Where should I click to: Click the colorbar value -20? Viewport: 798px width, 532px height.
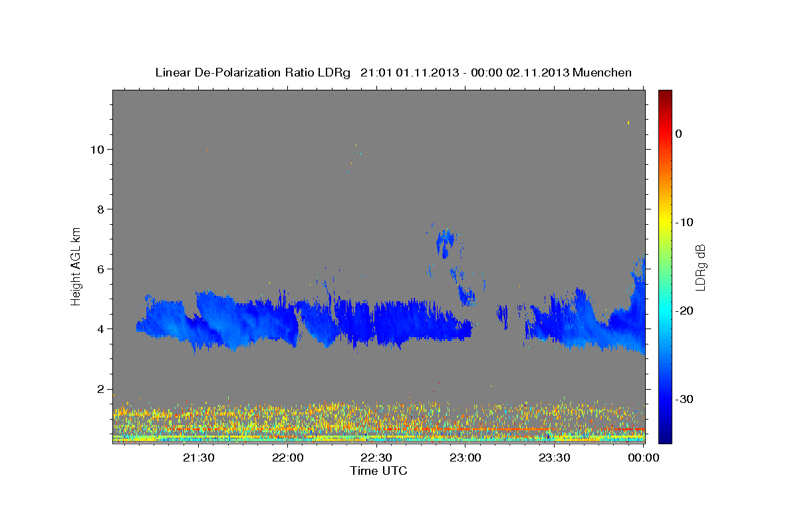684,311
